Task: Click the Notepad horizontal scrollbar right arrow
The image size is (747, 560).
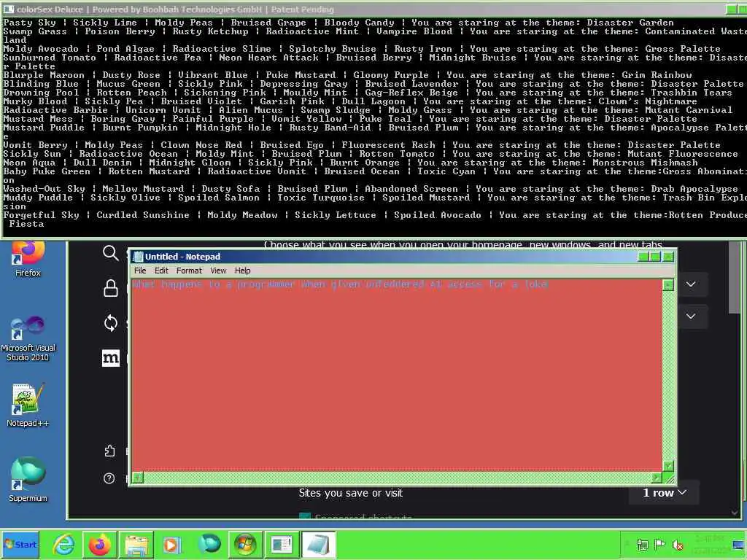Action: coord(657,477)
